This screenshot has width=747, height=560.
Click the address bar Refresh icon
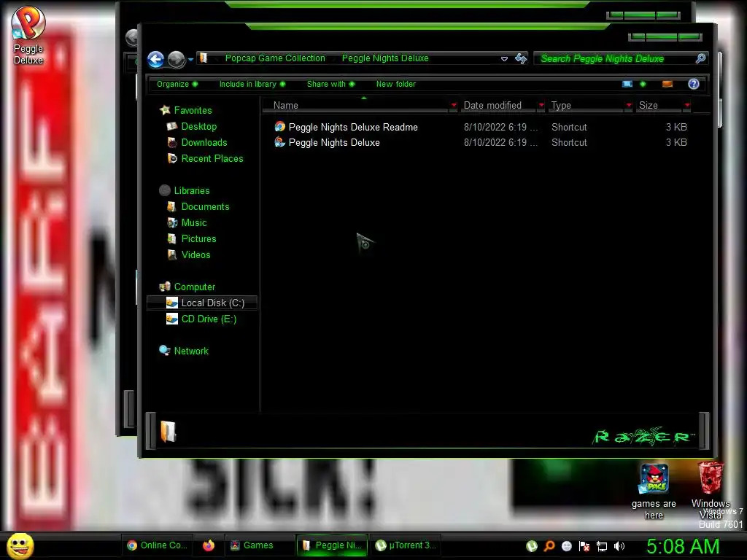point(521,58)
